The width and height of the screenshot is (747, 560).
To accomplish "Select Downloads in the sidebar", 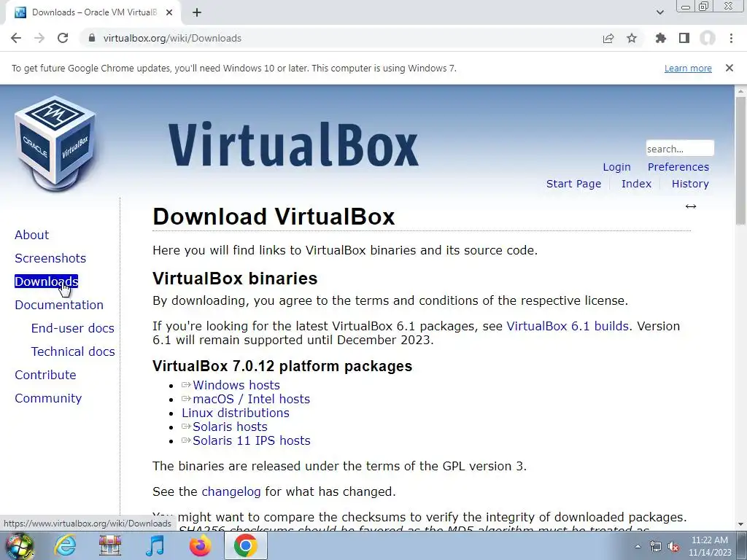I will [x=46, y=281].
